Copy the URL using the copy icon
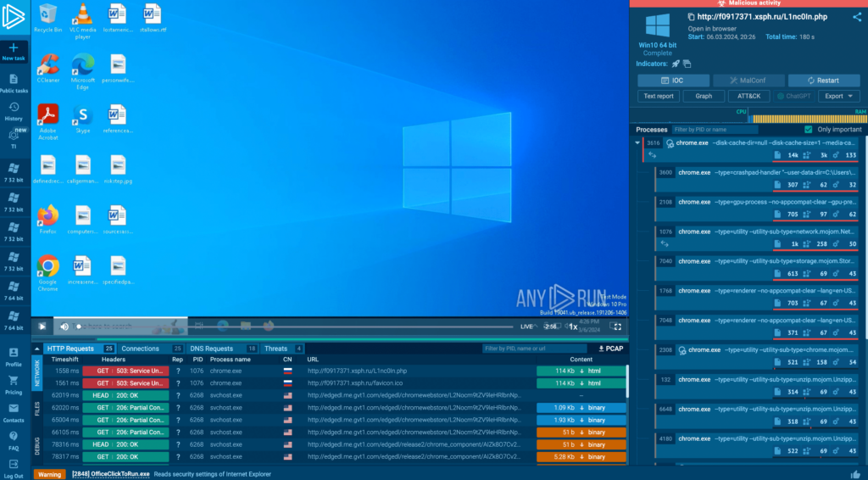This screenshot has width=868, height=480. [x=691, y=16]
